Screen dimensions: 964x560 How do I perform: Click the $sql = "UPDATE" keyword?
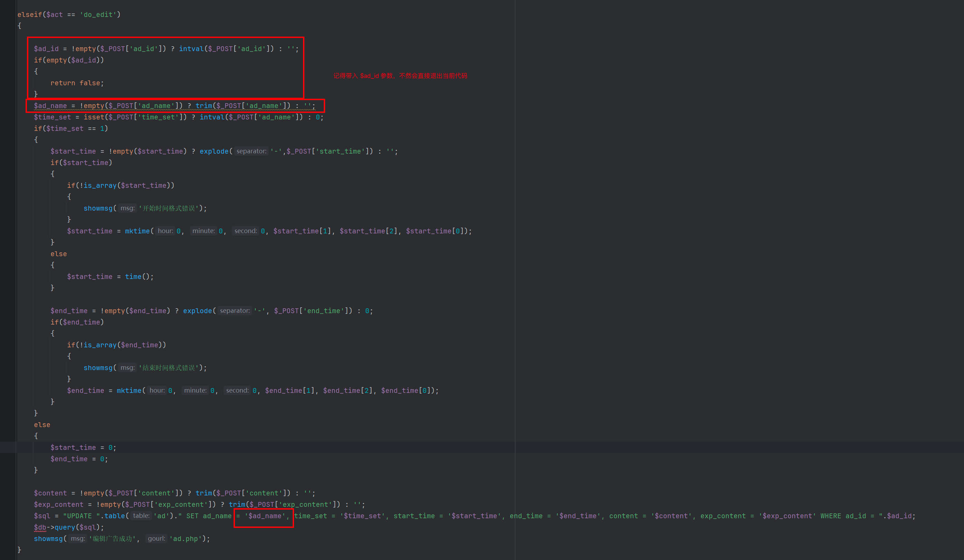click(79, 516)
